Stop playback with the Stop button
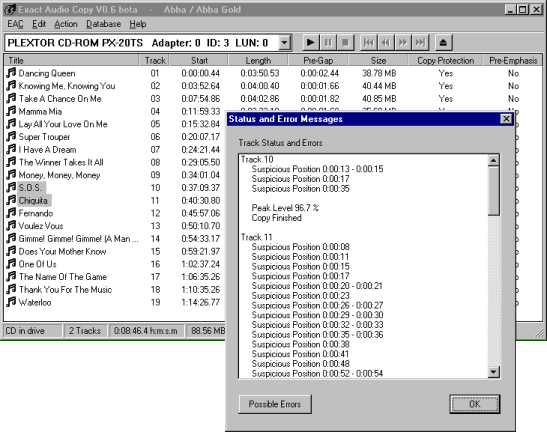547x432 pixels. tap(345, 43)
